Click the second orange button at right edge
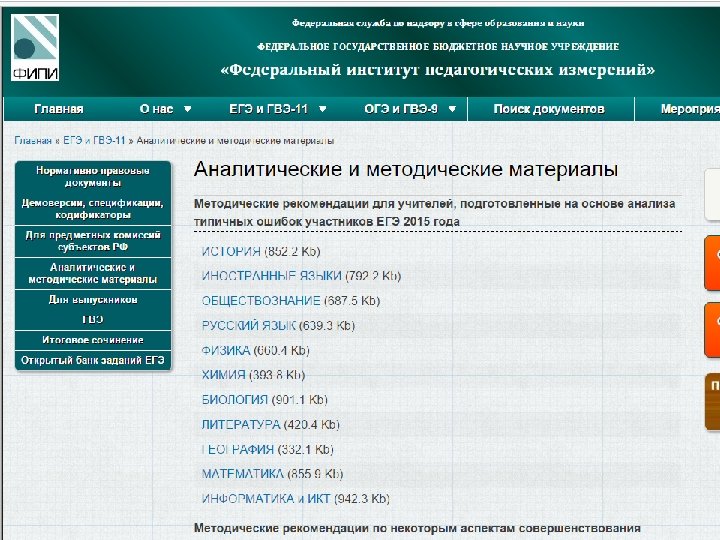The height and width of the screenshot is (540, 720). tap(712, 330)
